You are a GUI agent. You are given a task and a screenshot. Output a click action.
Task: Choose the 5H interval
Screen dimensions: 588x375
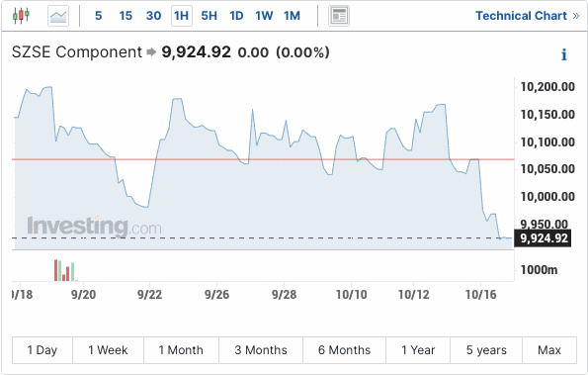click(209, 16)
